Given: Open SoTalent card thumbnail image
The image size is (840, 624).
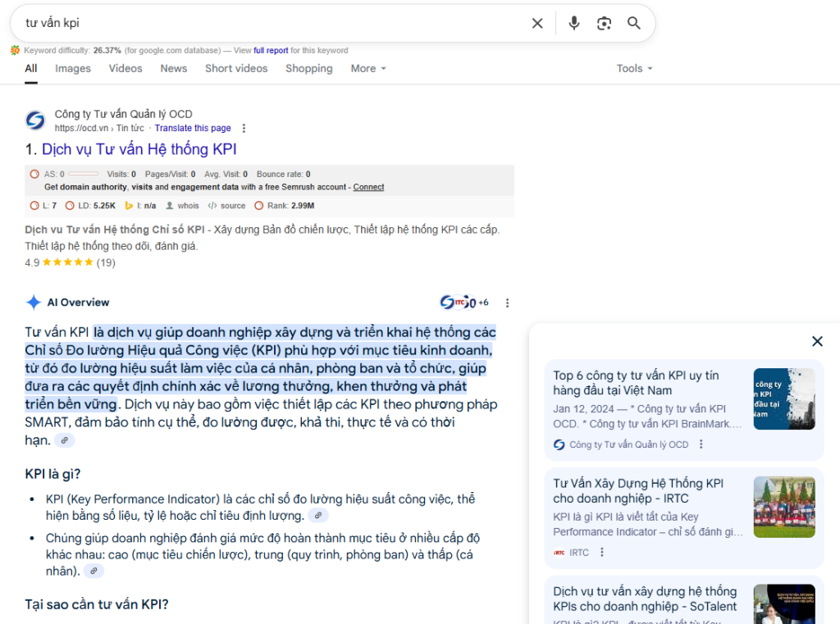Looking at the screenshot, I should (784, 604).
